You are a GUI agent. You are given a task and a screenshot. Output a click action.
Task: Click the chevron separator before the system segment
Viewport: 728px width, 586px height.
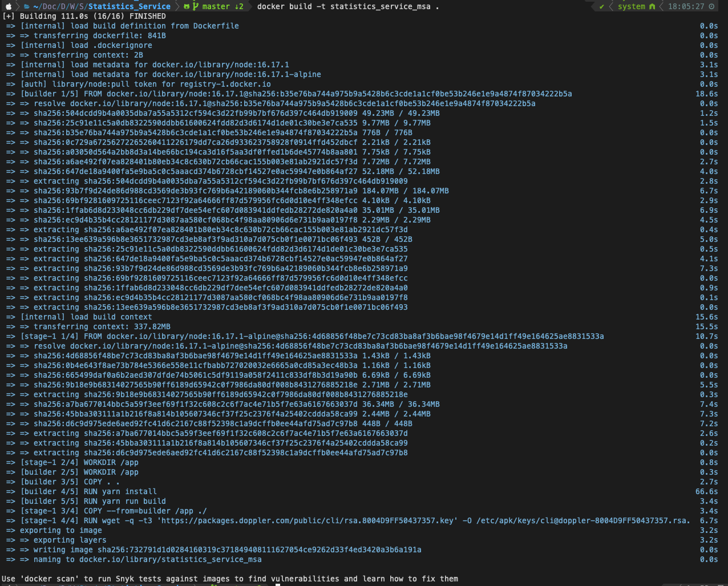point(610,7)
